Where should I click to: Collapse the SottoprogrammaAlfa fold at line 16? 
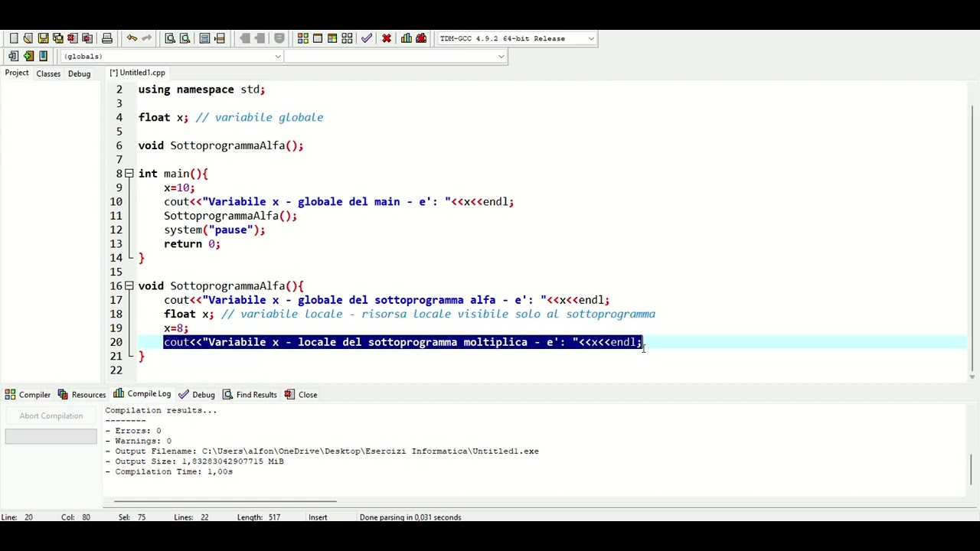129,285
